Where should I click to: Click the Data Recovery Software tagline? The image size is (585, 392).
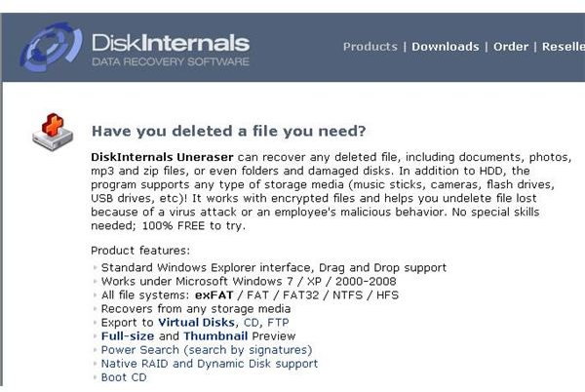(x=171, y=61)
